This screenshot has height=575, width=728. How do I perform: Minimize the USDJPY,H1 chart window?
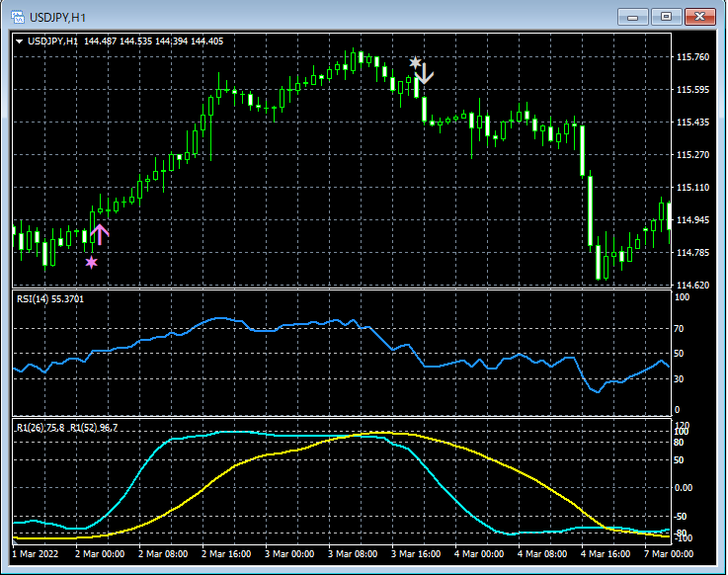tap(634, 17)
